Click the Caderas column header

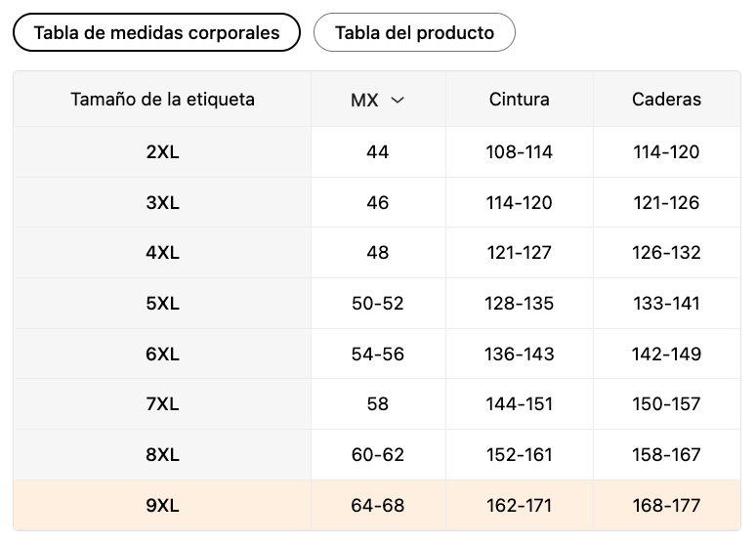667,100
